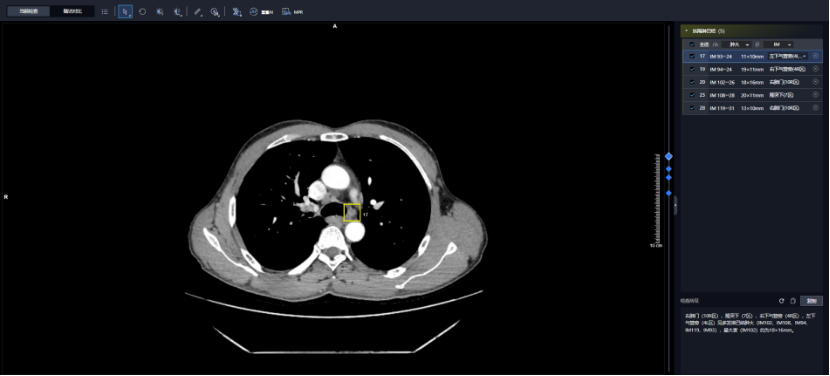The height and width of the screenshot is (376, 830).
Task: Click the yellow lesion box labeled 17
Action: tap(352, 212)
